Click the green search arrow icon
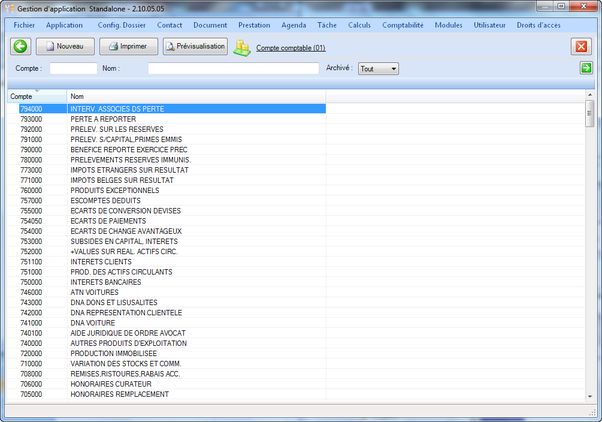Image resolution: width=602 pixels, height=422 pixels. tap(586, 68)
